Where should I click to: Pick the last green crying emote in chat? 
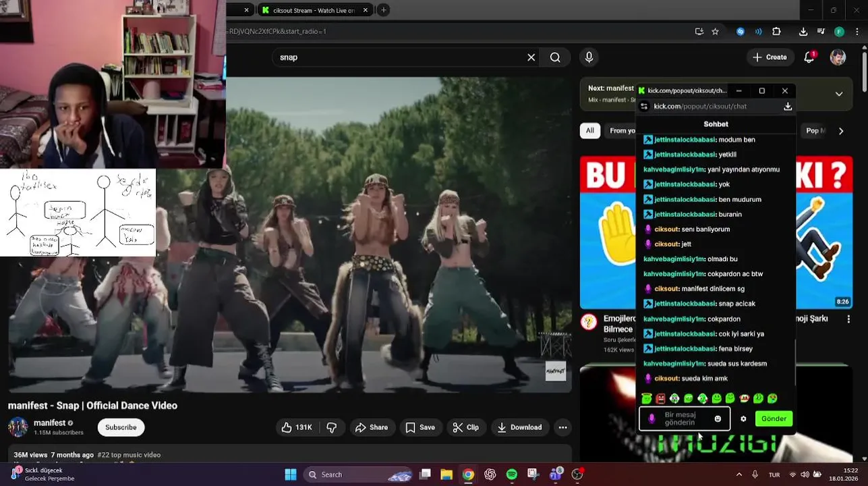[772, 398]
